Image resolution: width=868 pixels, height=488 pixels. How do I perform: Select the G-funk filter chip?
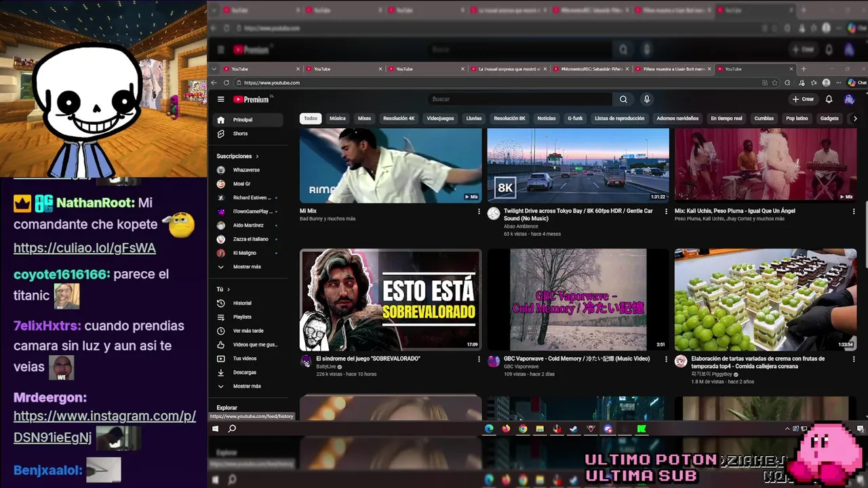(x=575, y=119)
